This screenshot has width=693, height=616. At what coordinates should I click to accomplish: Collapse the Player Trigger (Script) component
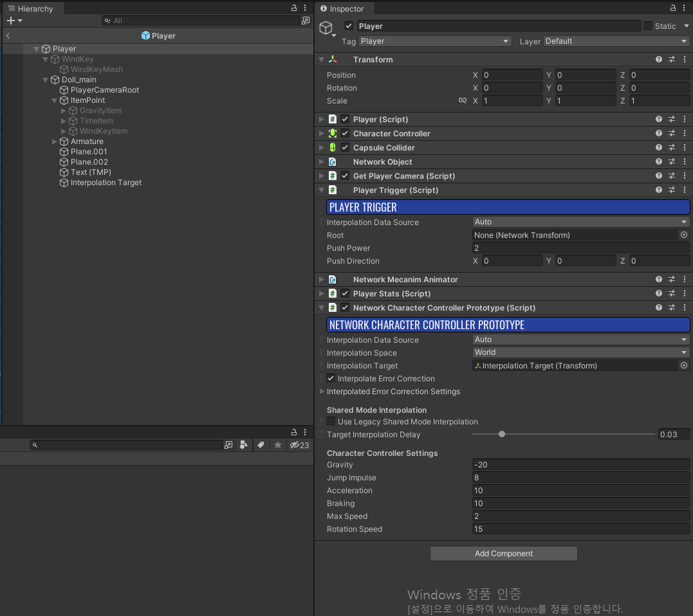tap(321, 190)
